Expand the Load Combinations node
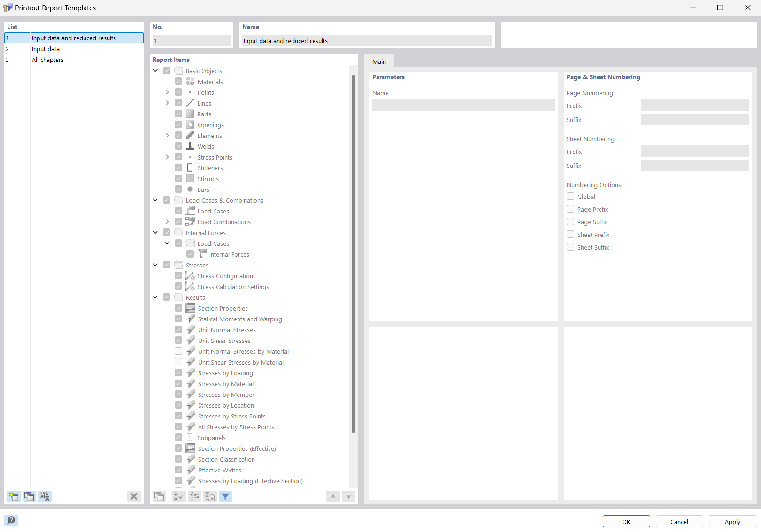 [x=167, y=221]
